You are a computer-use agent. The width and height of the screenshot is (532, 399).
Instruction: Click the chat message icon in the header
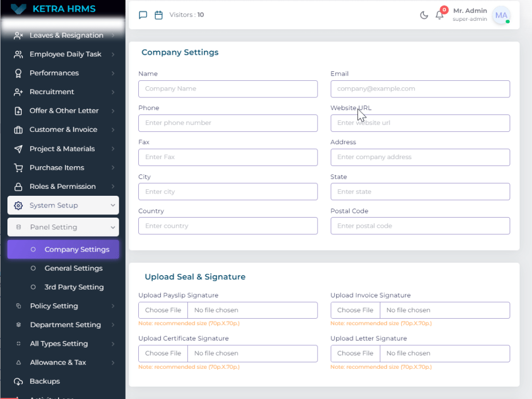click(x=143, y=15)
